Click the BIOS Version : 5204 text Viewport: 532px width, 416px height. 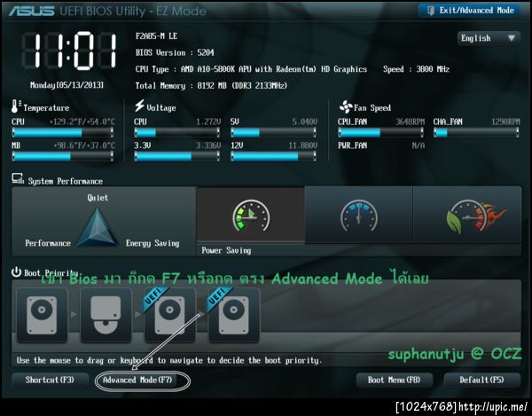(175, 52)
